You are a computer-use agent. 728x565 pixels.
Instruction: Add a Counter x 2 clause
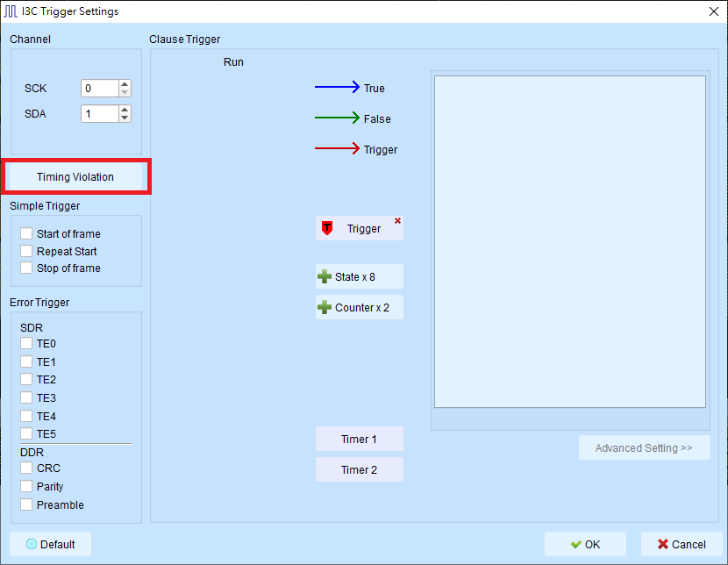(x=360, y=307)
